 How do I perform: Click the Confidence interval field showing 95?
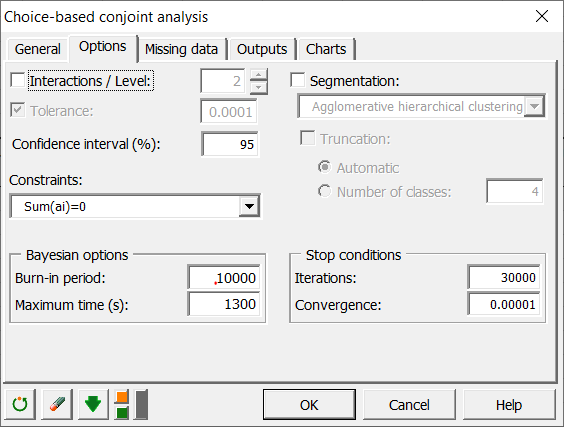[x=230, y=144]
